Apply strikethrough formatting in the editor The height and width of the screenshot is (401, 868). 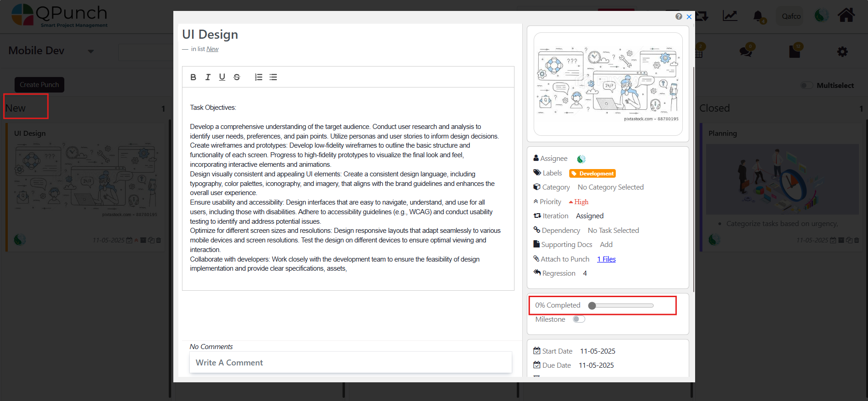click(x=237, y=77)
